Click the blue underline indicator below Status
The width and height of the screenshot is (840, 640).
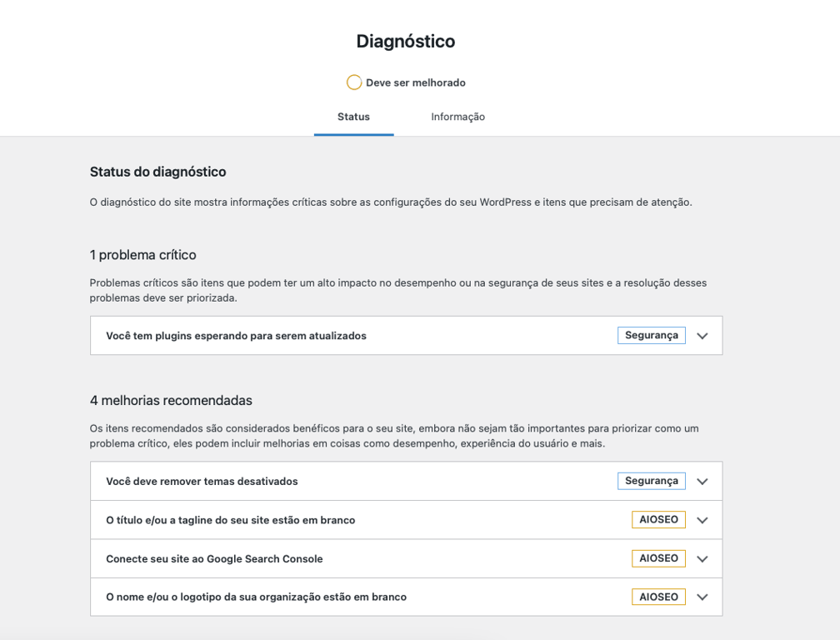click(x=353, y=133)
